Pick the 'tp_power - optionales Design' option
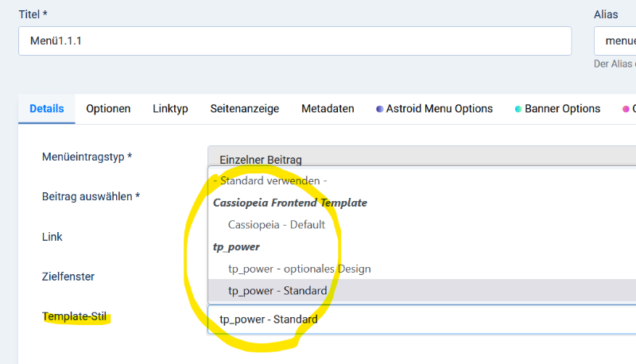Image resolution: width=636 pixels, height=364 pixels. pyautogui.click(x=422, y=269)
